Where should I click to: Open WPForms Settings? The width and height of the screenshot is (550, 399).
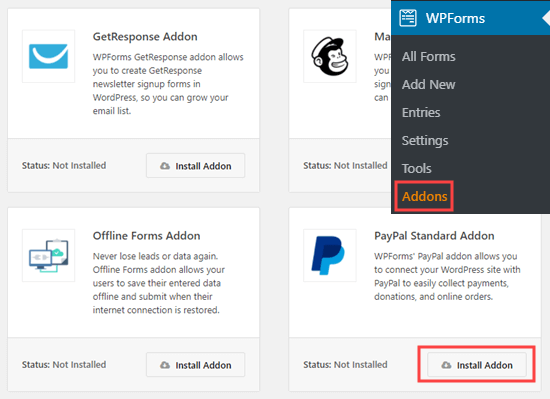click(425, 141)
